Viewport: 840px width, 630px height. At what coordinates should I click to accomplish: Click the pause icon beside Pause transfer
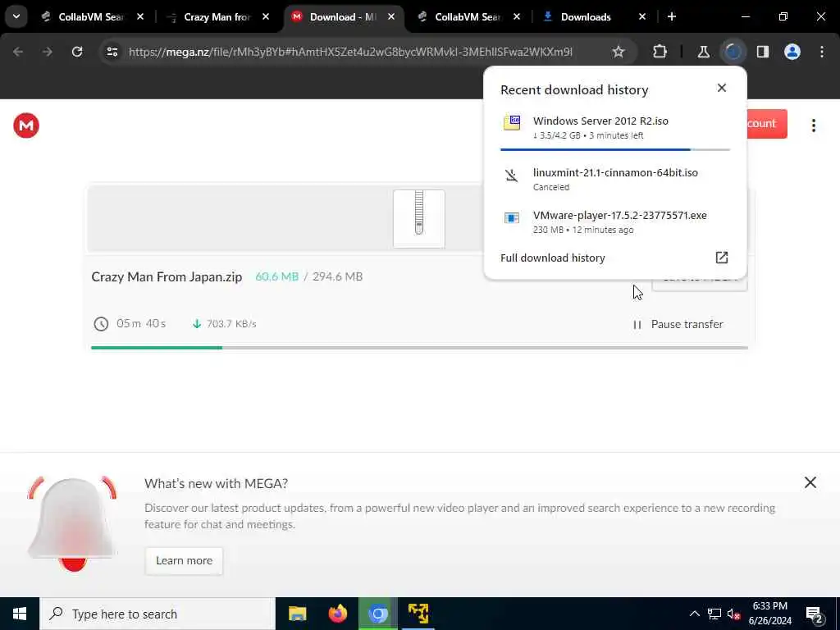coord(637,325)
